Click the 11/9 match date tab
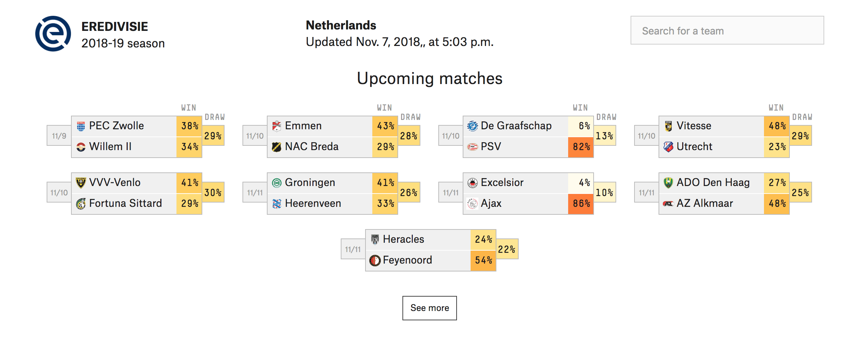Viewport: 868px width, 339px height. tap(59, 136)
